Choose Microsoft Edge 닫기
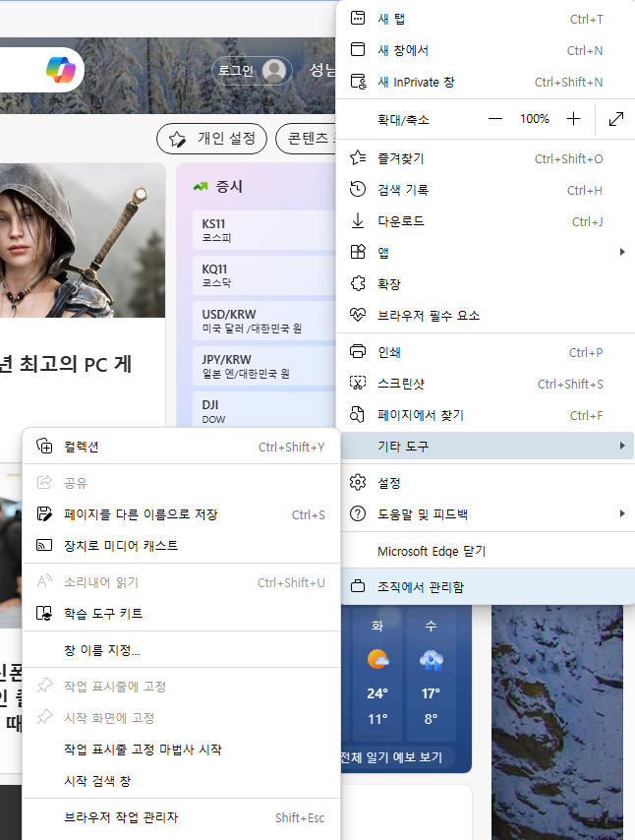The width and height of the screenshot is (635, 840). pyautogui.click(x=487, y=551)
